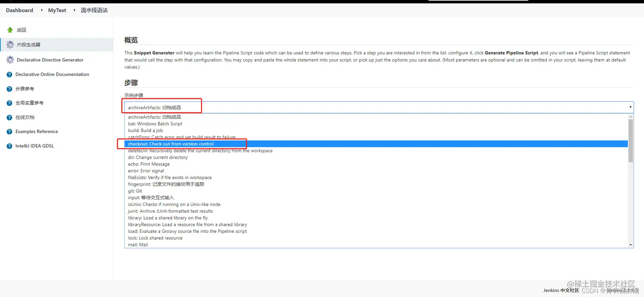Open the Dashboard breadcrumb
Viewport: 644px width, 297px height.
point(20,10)
